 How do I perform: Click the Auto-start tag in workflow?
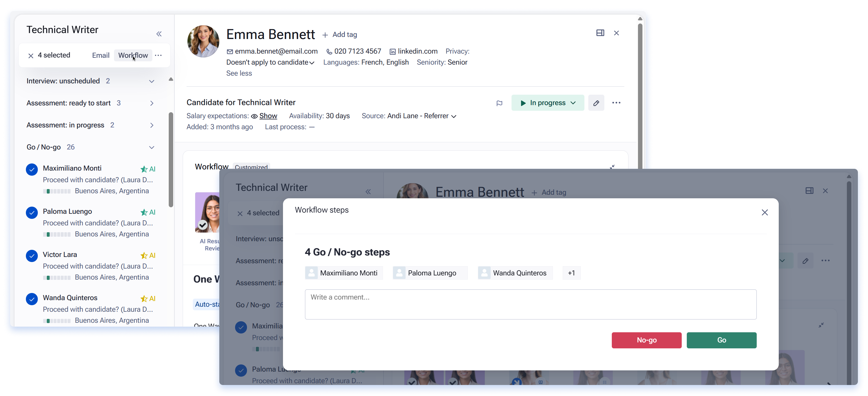206,304
